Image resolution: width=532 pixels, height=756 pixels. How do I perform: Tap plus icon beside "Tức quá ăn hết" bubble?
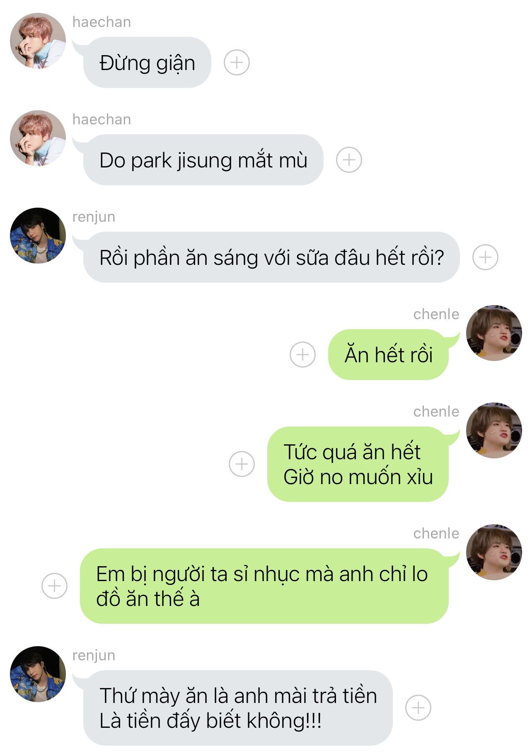(x=242, y=464)
